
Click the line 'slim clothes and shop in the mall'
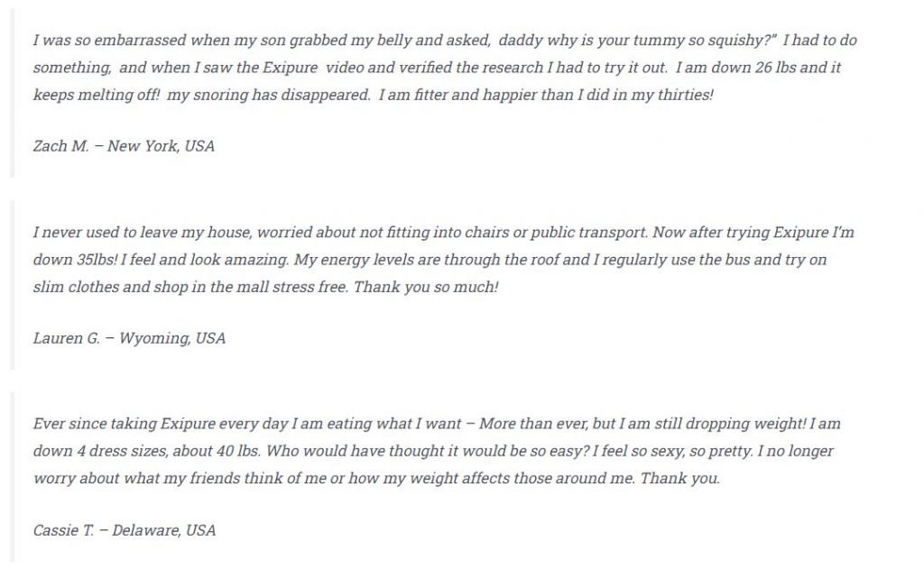(266, 287)
